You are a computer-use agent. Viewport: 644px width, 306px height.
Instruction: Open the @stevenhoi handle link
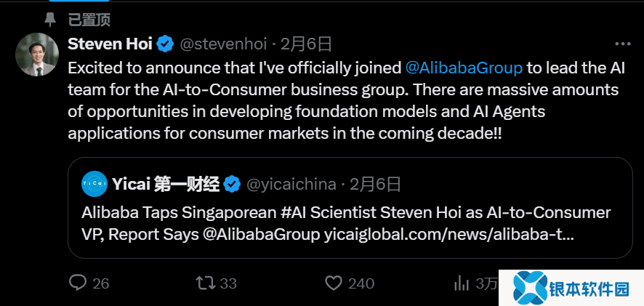[x=223, y=44]
